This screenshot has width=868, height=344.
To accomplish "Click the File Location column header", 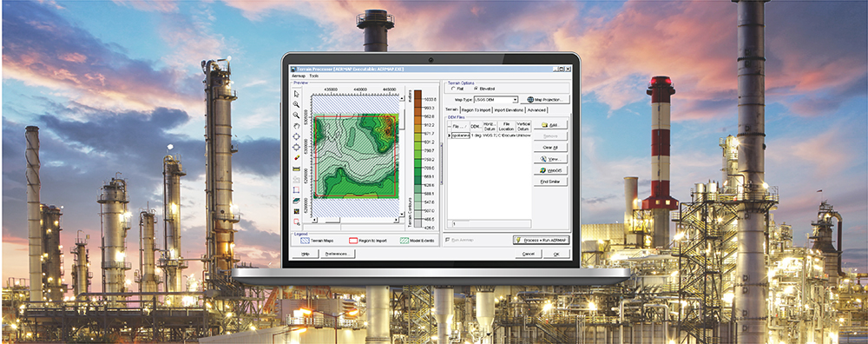I will coord(507,126).
